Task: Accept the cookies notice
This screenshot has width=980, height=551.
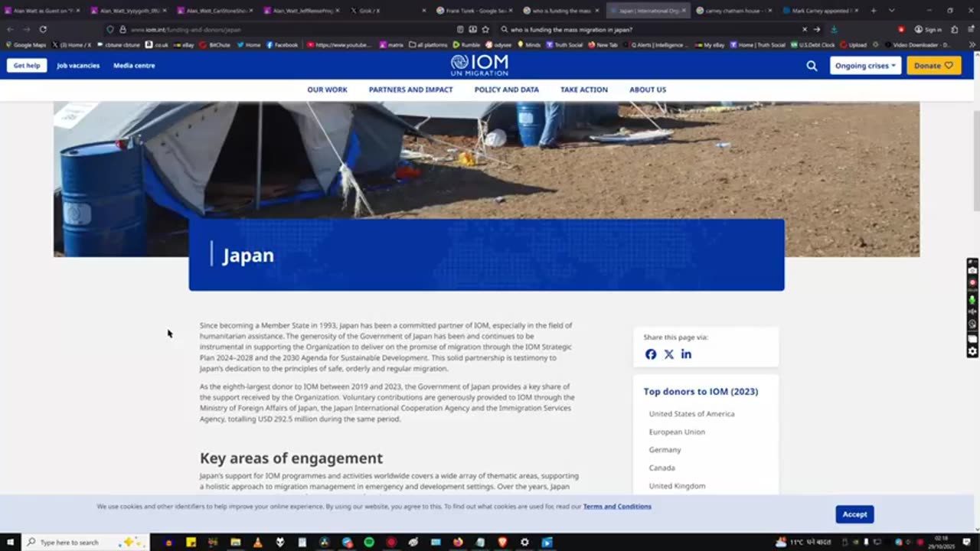Action: [x=854, y=514]
